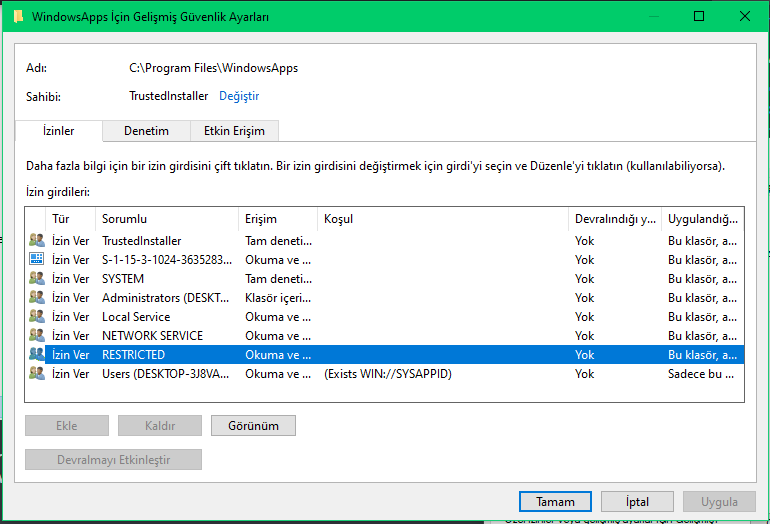Select the TrustedInstaller permission entry
The width and height of the screenshot is (770, 524).
coord(385,241)
